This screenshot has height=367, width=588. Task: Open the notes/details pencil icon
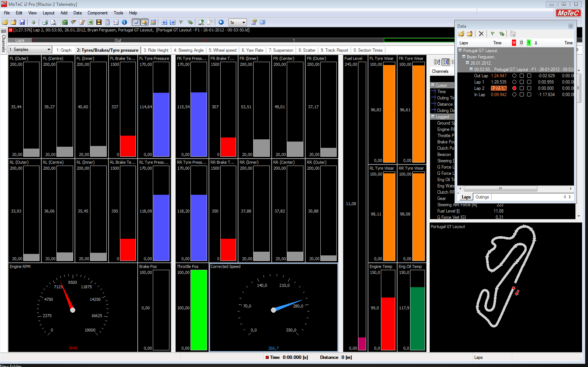coord(82,22)
